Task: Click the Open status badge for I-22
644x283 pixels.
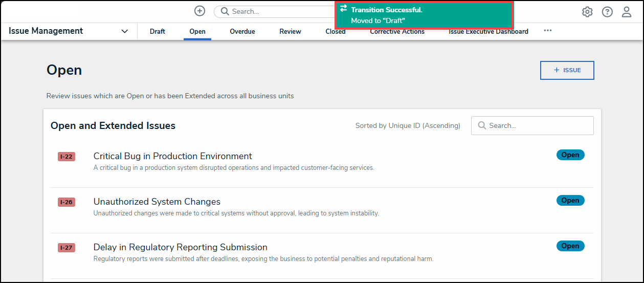Action: point(570,155)
